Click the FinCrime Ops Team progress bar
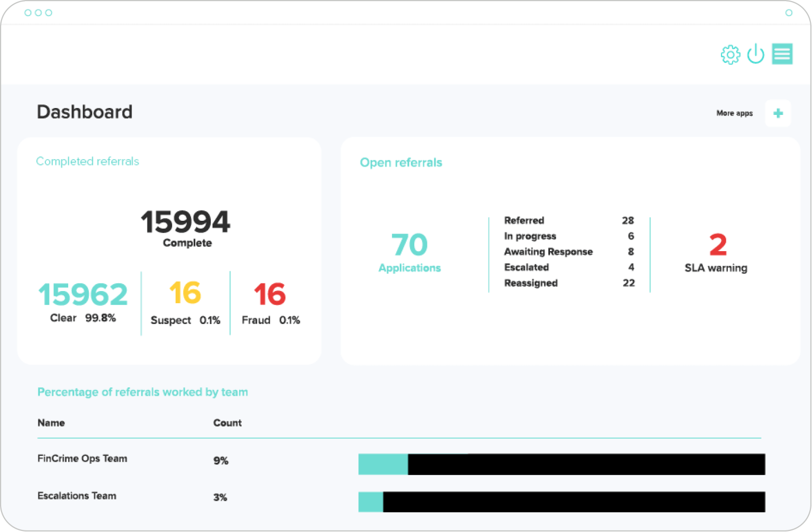The width and height of the screenshot is (812, 532). pyautogui.click(x=562, y=464)
